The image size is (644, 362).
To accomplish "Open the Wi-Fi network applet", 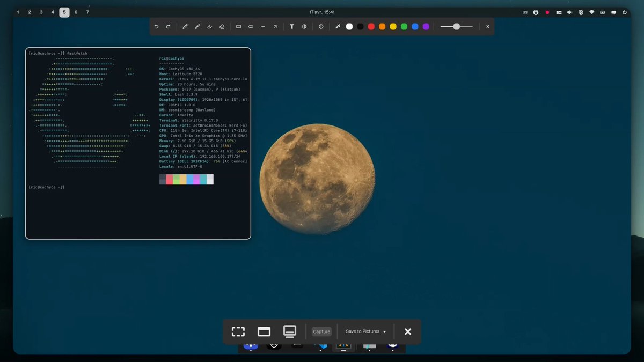I will [x=592, y=12].
